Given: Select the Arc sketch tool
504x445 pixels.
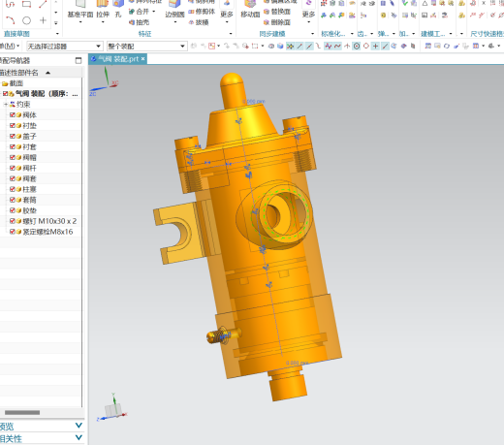Looking at the screenshot, I should click(11, 20).
